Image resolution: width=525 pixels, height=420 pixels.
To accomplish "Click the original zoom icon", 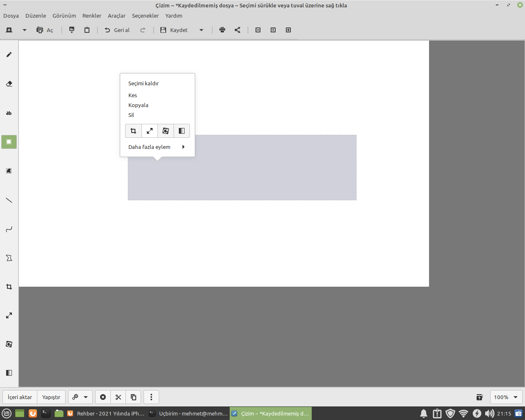I will pyautogui.click(x=273, y=30).
